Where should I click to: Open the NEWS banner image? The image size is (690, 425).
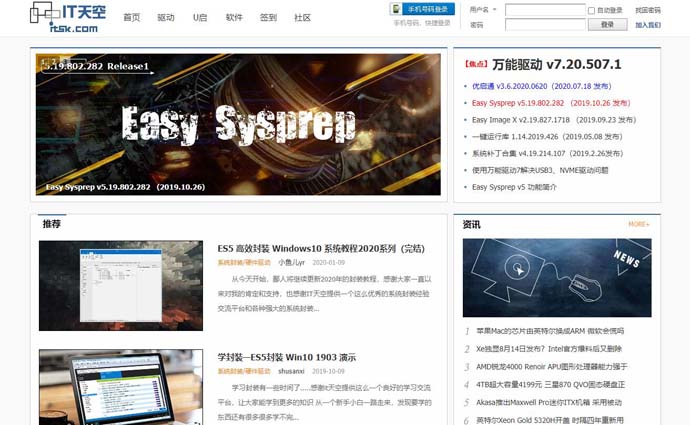pos(557,278)
